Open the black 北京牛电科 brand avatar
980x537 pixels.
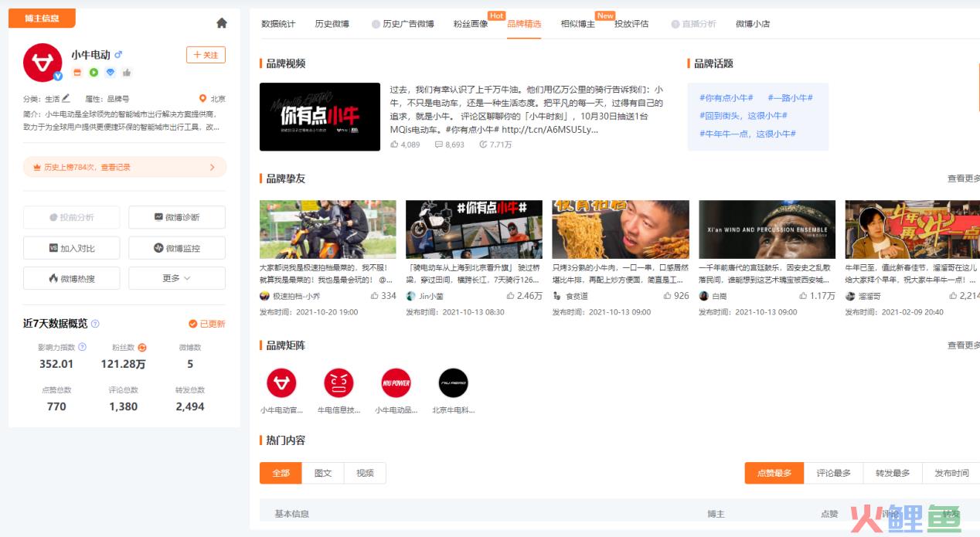tap(453, 383)
